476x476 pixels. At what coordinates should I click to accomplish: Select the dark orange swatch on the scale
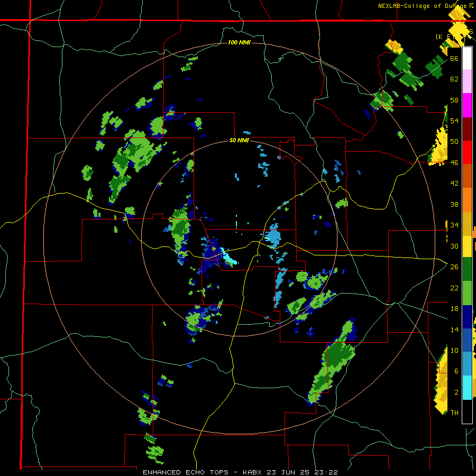[467, 176]
